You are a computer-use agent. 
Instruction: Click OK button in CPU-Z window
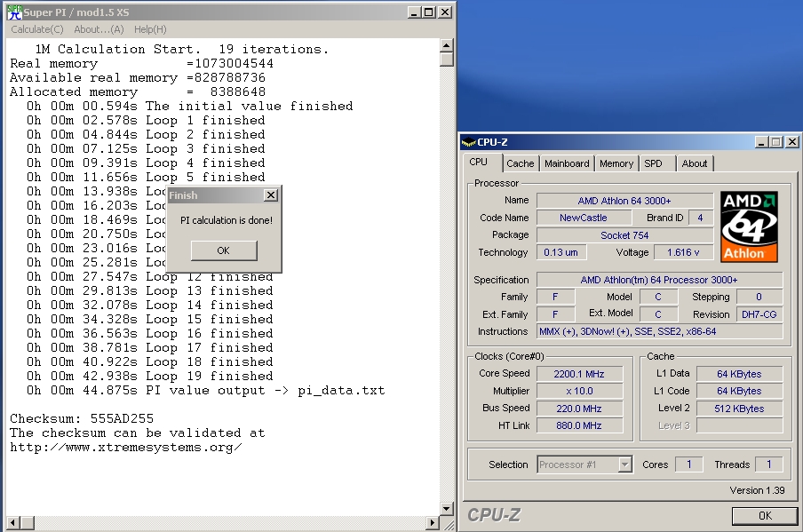coord(765,516)
